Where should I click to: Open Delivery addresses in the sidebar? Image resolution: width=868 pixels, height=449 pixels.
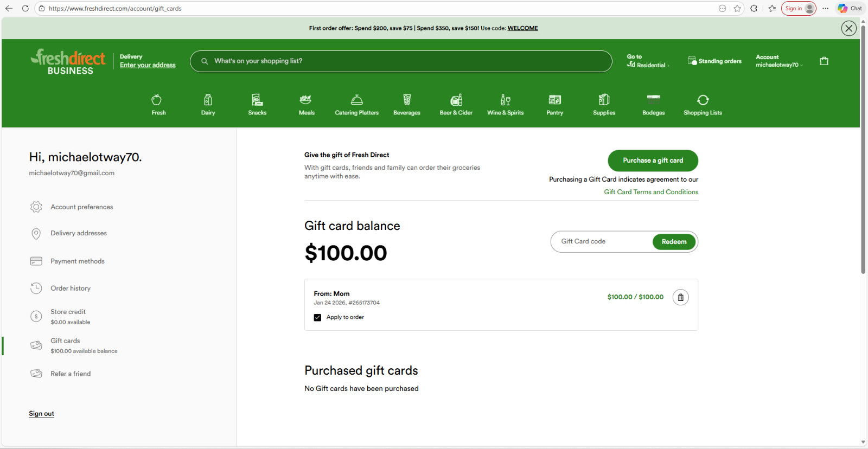tap(79, 233)
